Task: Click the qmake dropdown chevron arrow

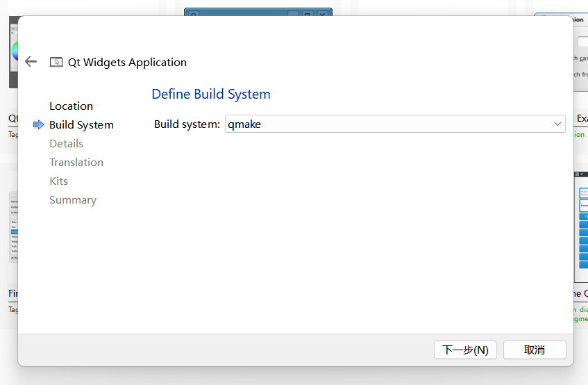Action: 557,124
